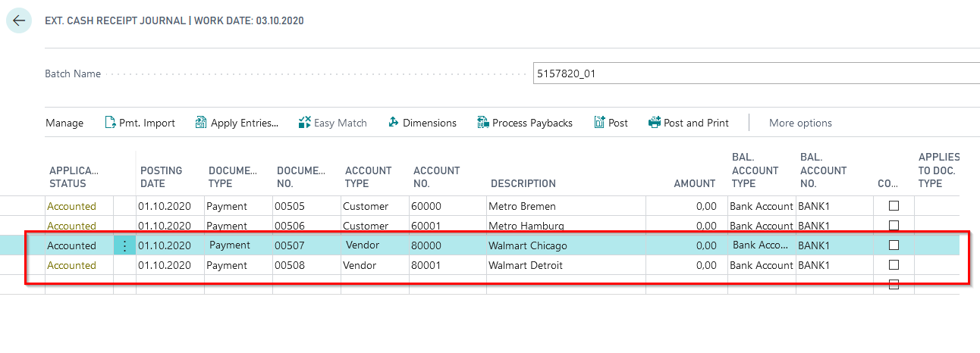The width and height of the screenshot is (980, 353).
Task: Click the Batch Name input field
Action: (755, 74)
